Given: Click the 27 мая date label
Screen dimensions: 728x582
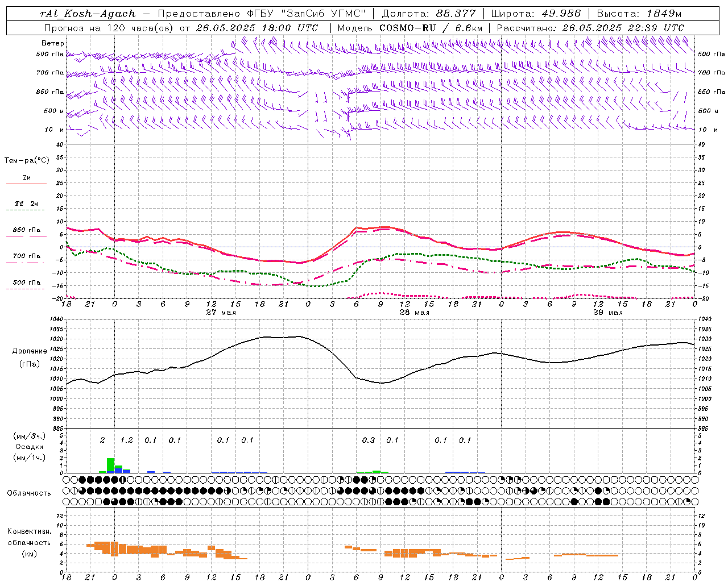Looking at the screenshot, I should 221,313.
